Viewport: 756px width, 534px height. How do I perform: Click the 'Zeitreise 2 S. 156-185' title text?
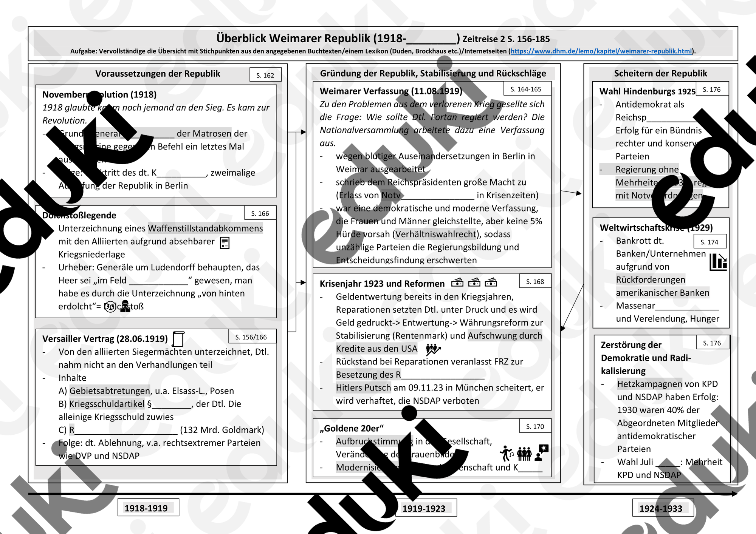click(x=506, y=39)
